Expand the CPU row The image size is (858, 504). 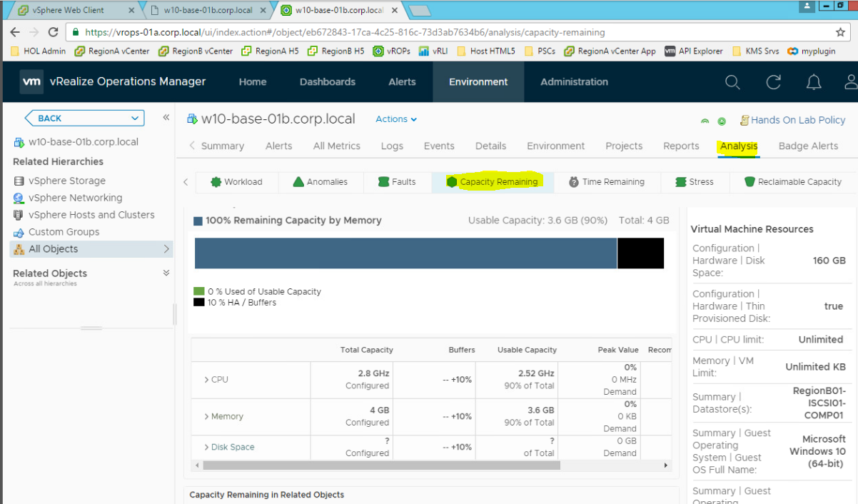pyautogui.click(x=206, y=380)
